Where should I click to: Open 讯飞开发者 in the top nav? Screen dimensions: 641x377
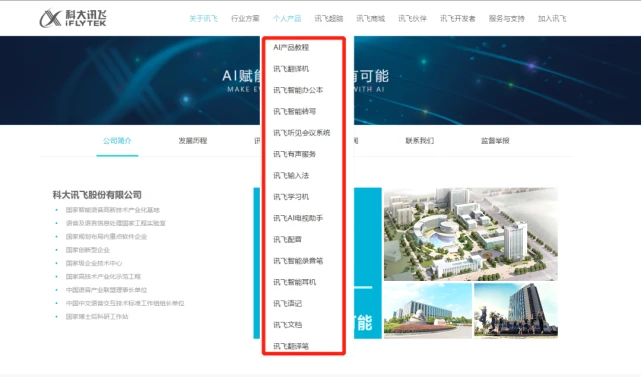pyautogui.click(x=457, y=18)
